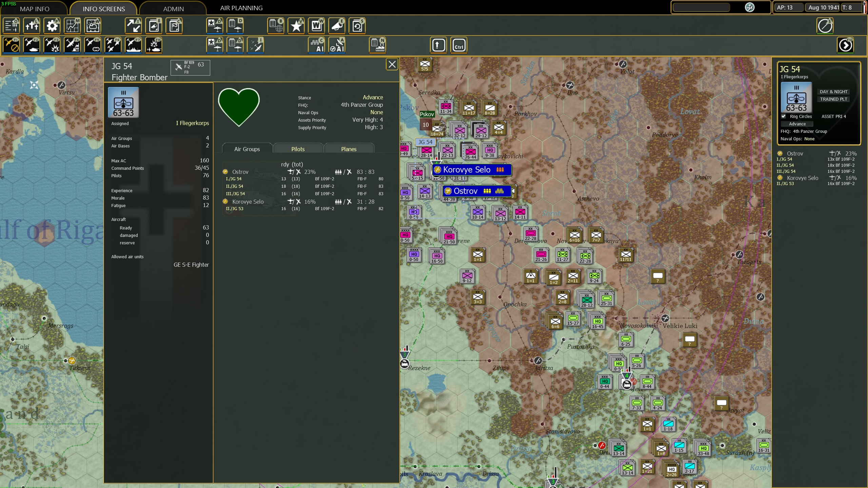Screen dimensions: 868x488
Task: Open the AI air directive icon (C)
Action: click(317, 45)
